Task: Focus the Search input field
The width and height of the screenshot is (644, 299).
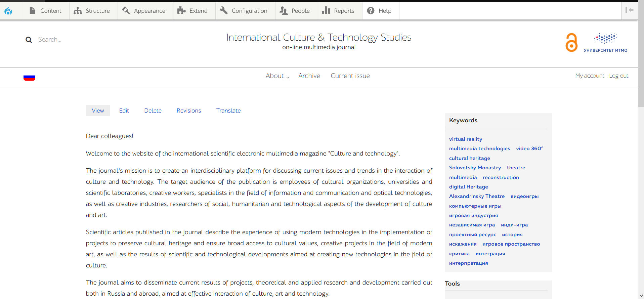Action: [x=67, y=40]
